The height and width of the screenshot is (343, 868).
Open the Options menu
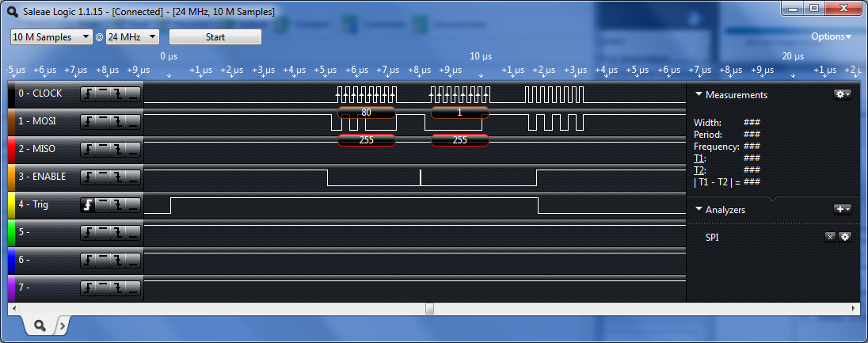click(831, 36)
